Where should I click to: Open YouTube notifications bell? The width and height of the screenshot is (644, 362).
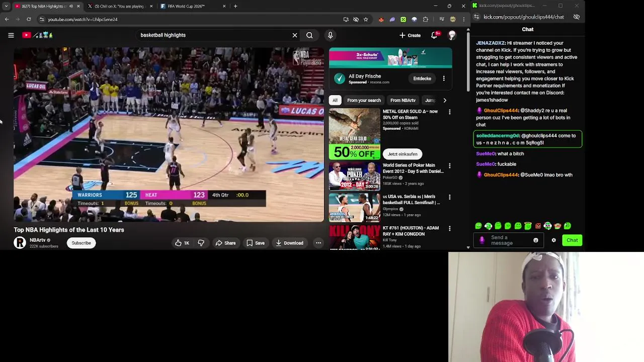[434, 35]
